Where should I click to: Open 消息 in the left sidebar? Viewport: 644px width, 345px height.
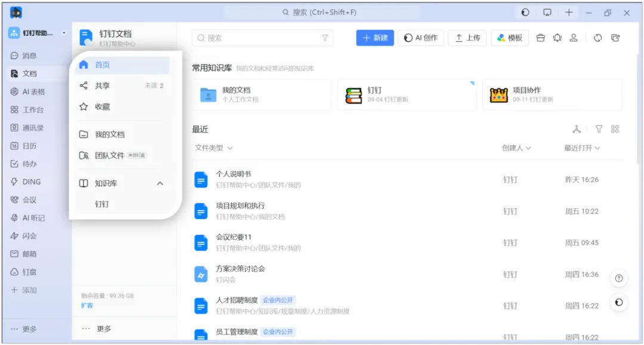click(x=24, y=56)
